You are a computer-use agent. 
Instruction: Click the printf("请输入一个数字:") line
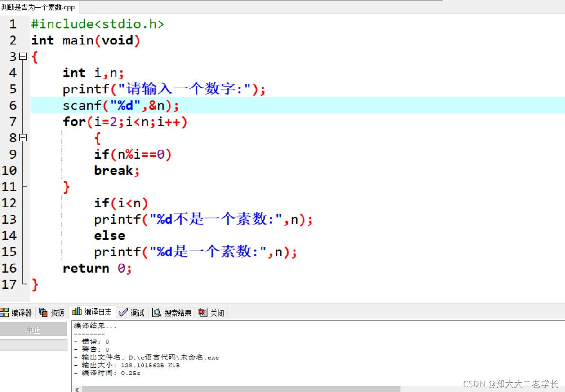pyautogui.click(x=164, y=89)
